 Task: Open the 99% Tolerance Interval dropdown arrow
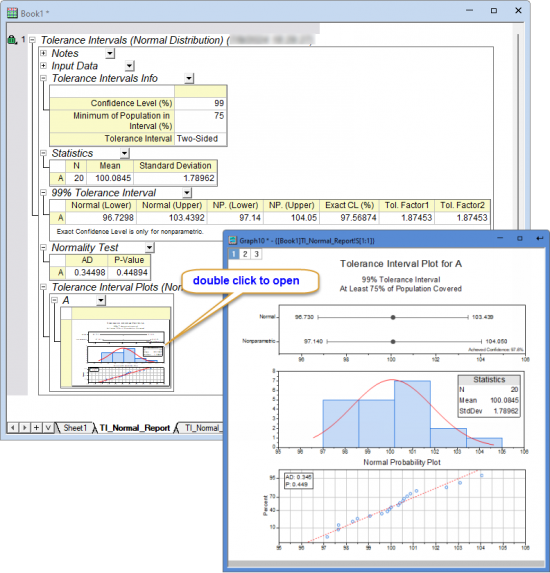click(x=187, y=193)
